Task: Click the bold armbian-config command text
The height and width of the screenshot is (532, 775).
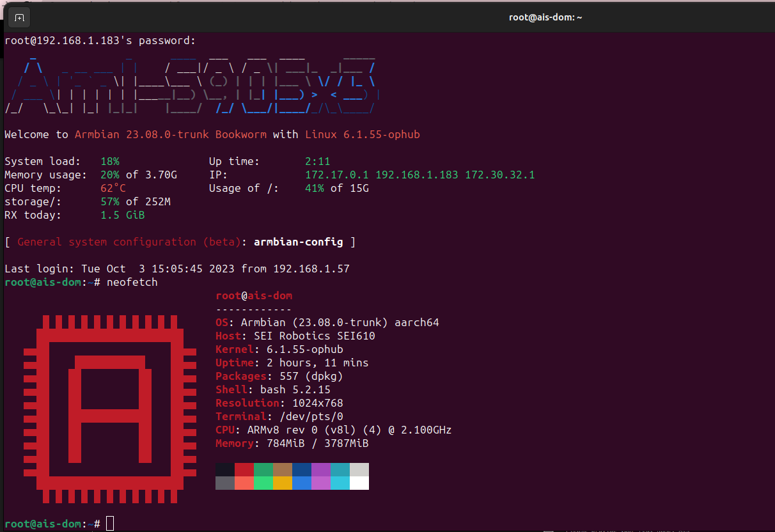Action: tap(299, 242)
